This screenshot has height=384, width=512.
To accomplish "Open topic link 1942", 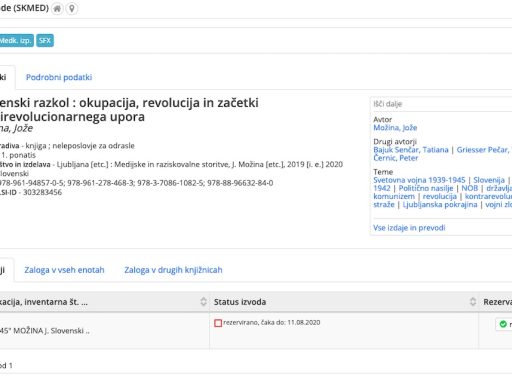I will pos(382,188).
